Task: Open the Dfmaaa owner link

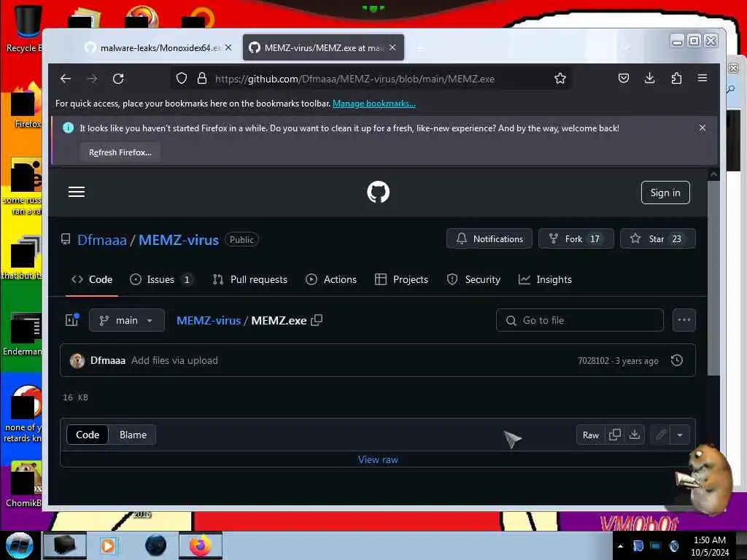Action: pos(102,239)
